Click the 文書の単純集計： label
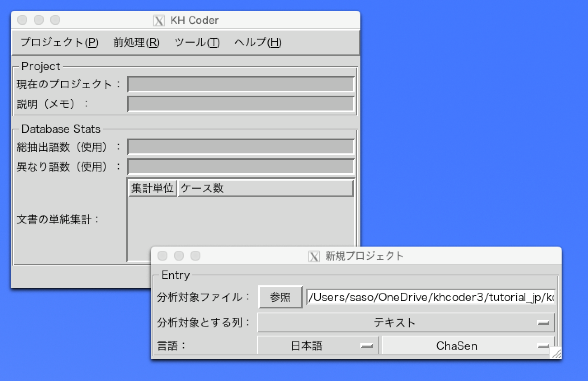This screenshot has height=381, width=588. pos(58,219)
